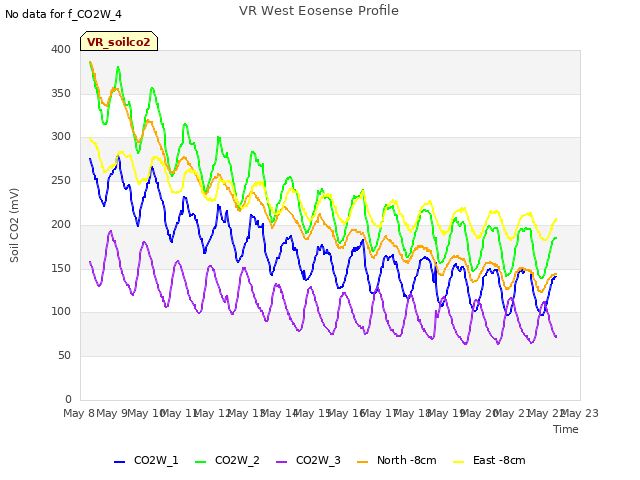Toggle CO2W_3 series in legend
The height and width of the screenshot is (480, 640).
(308, 460)
